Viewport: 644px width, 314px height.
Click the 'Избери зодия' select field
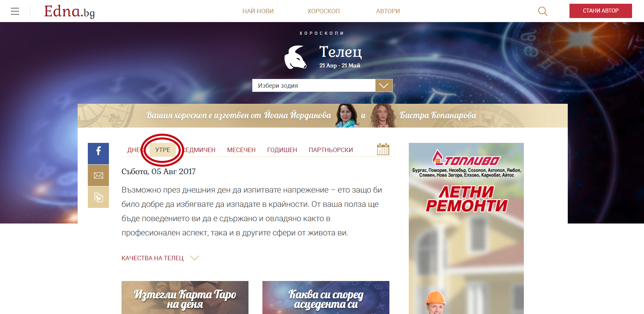point(313,85)
